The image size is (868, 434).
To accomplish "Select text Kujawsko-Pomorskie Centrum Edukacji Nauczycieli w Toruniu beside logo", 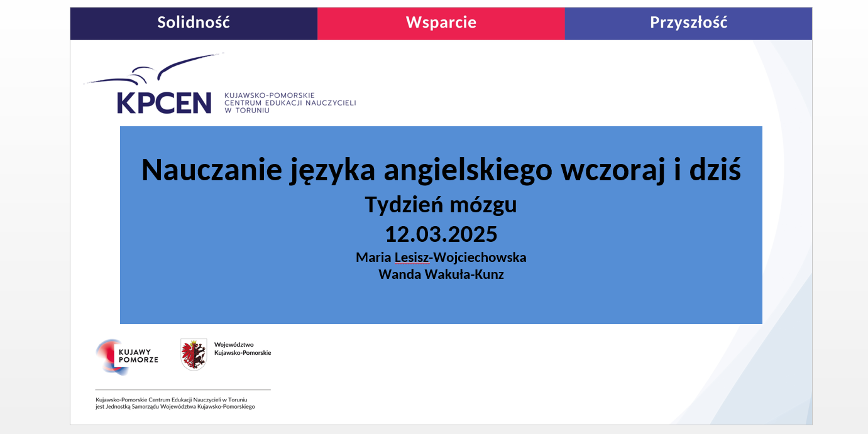I will click(290, 102).
